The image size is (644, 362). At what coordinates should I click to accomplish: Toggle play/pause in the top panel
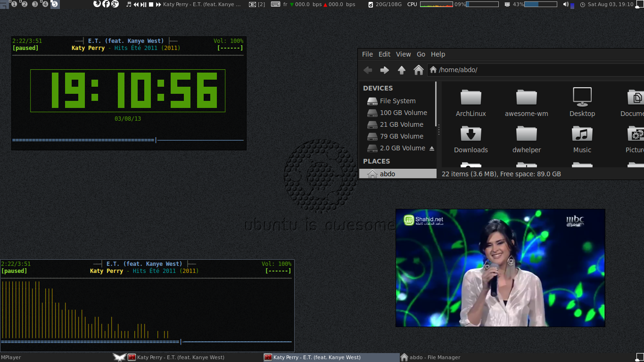(x=143, y=4)
